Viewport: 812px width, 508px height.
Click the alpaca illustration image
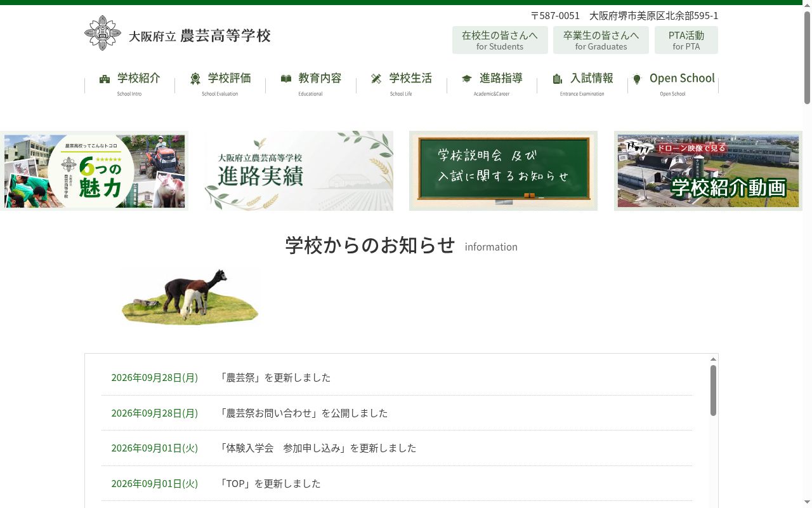(190, 297)
